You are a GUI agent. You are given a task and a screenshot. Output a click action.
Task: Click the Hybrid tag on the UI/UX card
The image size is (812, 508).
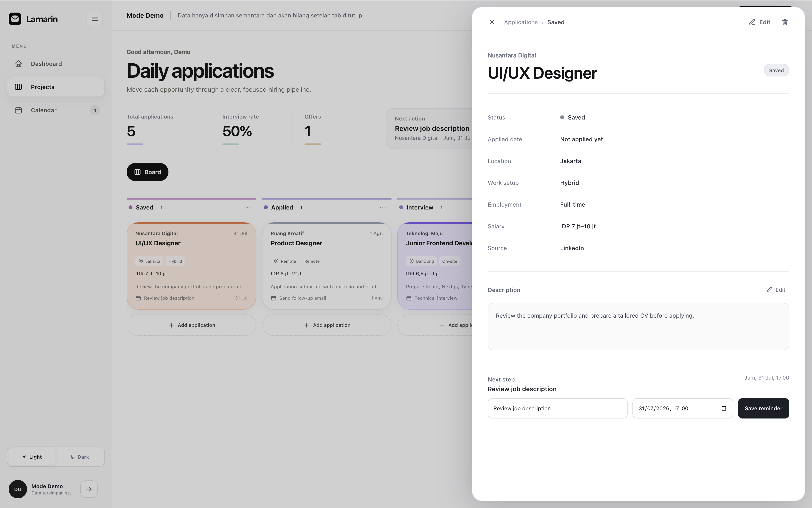(x=175, y=261)
